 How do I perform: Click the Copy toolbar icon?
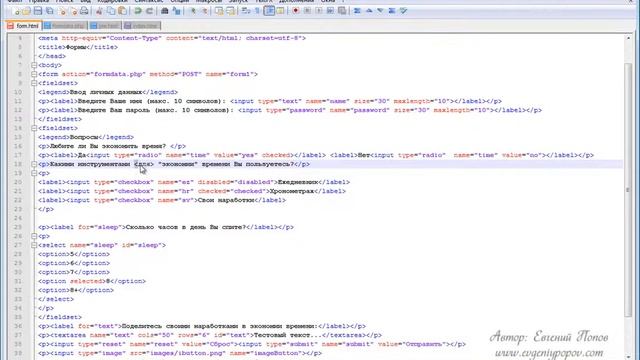click(x=111, y=11)
